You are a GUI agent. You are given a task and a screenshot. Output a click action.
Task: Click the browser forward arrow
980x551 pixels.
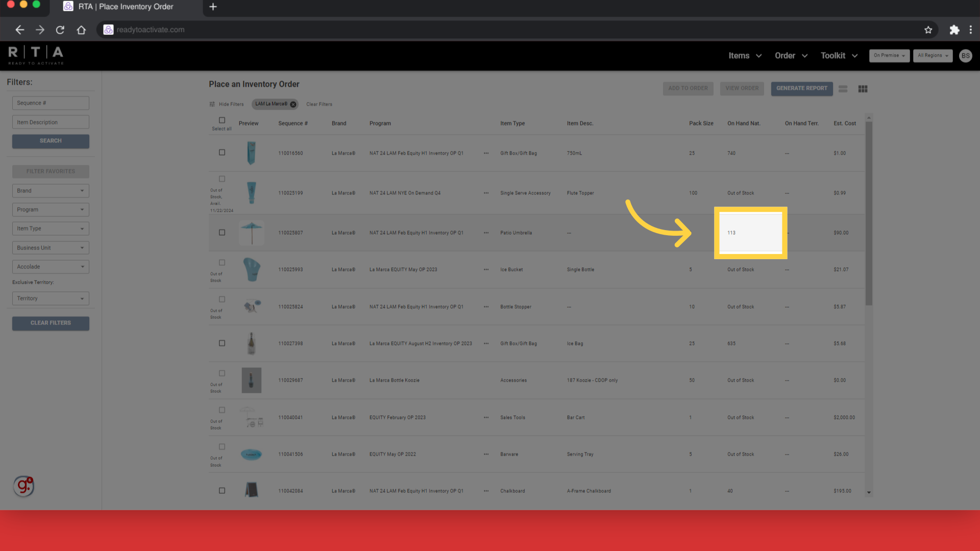coord(40,30)
